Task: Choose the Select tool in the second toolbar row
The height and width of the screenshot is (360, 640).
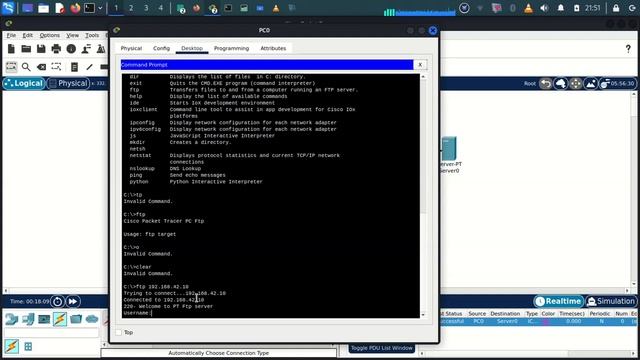Action: coord(11,67)
